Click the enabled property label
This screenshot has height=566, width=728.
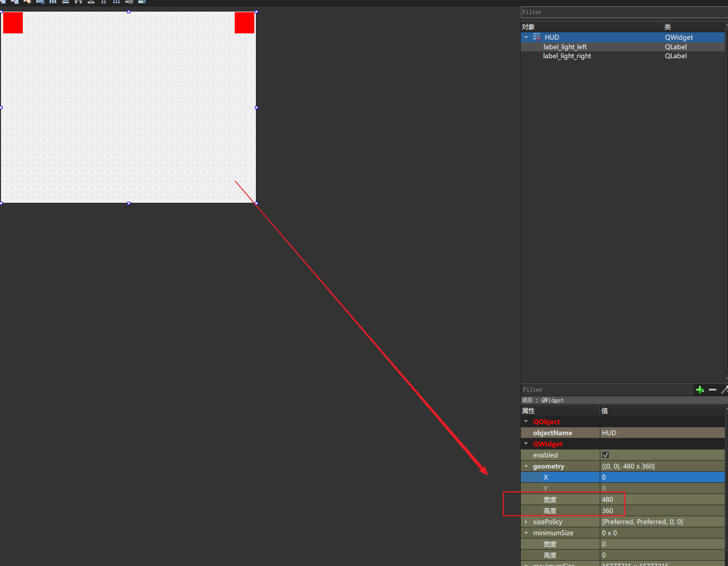545,455
